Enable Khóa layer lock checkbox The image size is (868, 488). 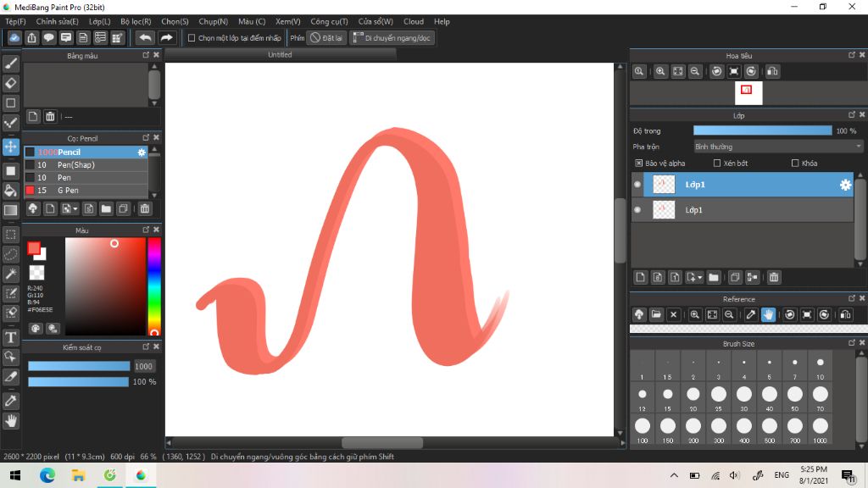pyautogui.click(x=795, y=164)
